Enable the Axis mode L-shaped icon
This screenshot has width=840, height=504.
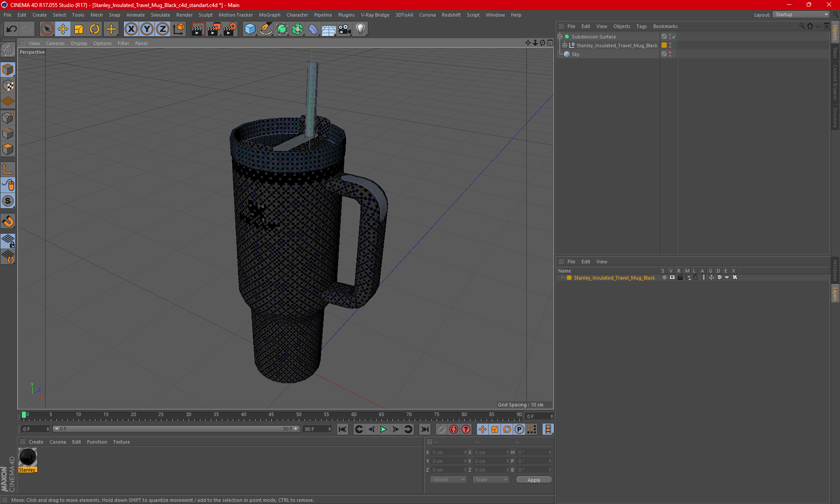8,169
